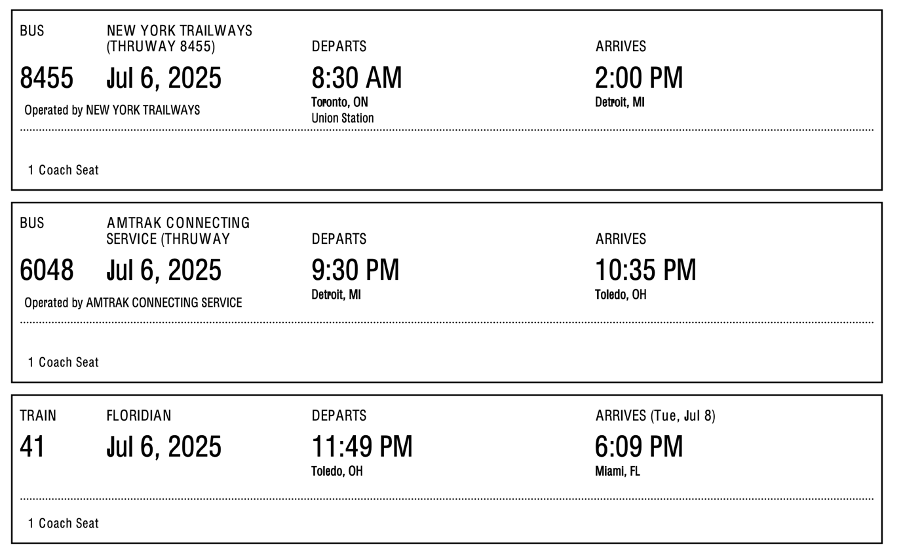The height and width of the screenshot is (560, 904).
Task: Click the 10:35 PM arrival time
Action: pos(645,271)
